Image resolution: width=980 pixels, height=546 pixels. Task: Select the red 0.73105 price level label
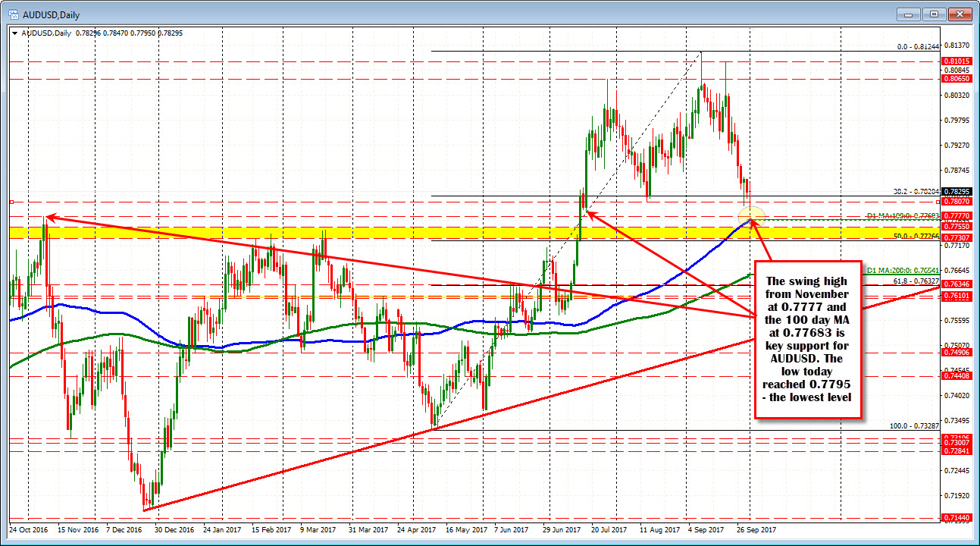pos(955,438)
